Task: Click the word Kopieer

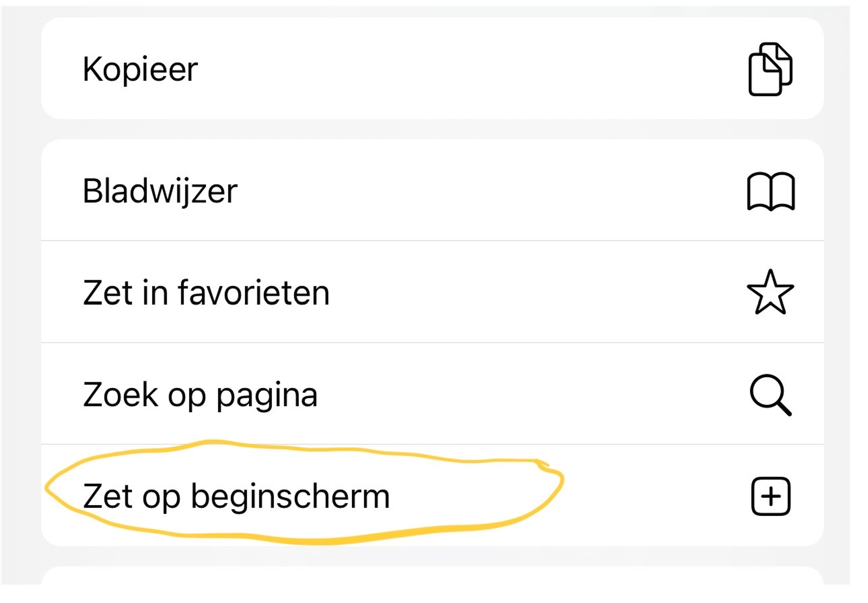Action: (x=140, y=69)
